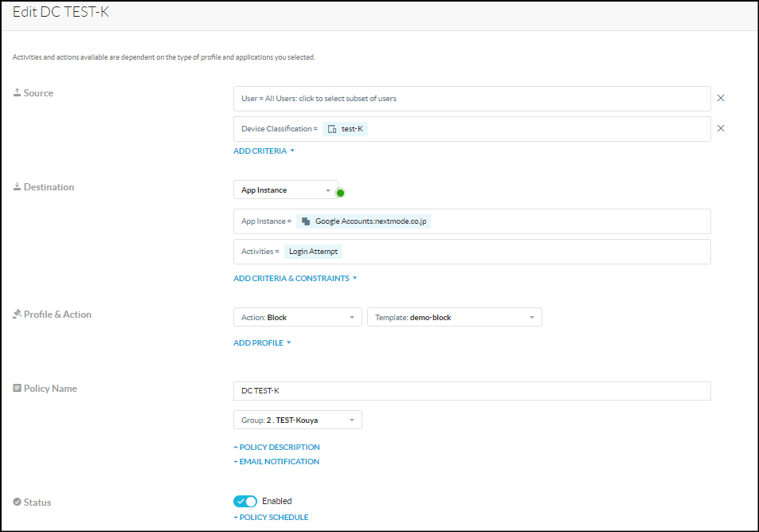The height and width of the screenshot is (532, 759).
Task: Toggle the Enabled status switch
Action: click(x=245, y=501)
